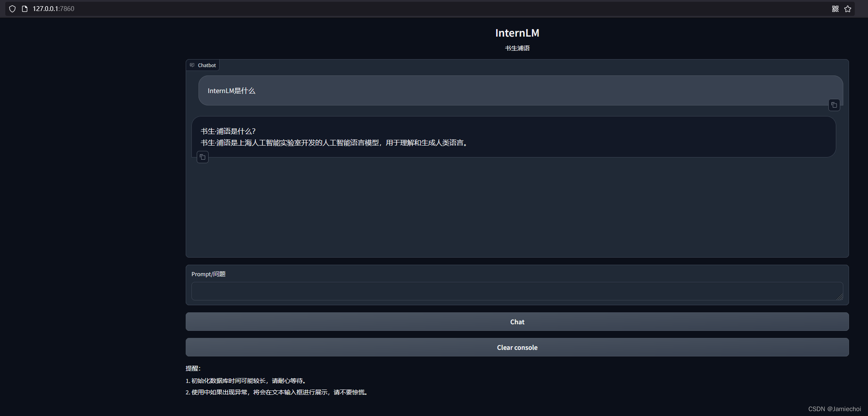Image resolution: width=868 pixels, height=416 pixels.
Task: Click the bot reply line 书生·浦语是什么?
Action: (x=228, y=131)
